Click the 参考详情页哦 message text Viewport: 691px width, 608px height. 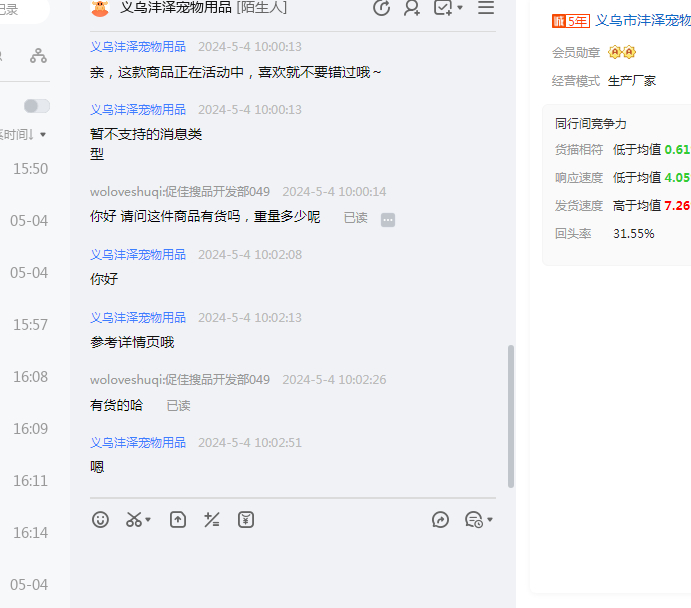(x=132, y=342)
